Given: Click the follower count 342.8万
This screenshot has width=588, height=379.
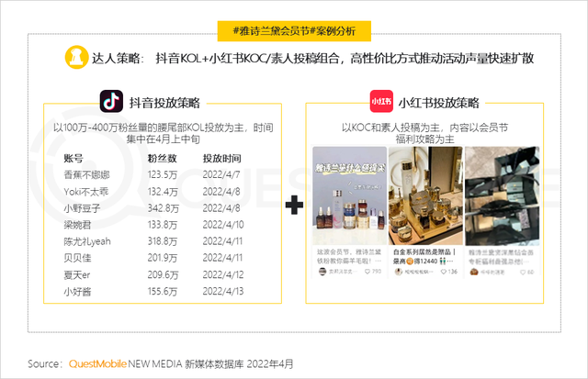Looking at the screenshot, I should point(164,208).
